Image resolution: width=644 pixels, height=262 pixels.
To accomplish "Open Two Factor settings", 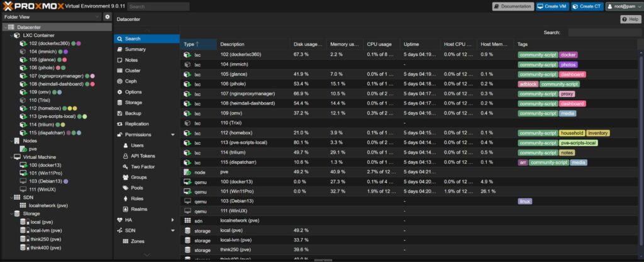I will click(x=143, y=166).
